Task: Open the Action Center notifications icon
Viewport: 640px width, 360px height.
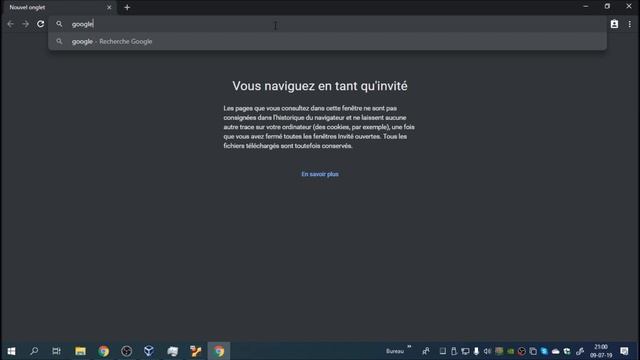Action: [x=624, y=351]
